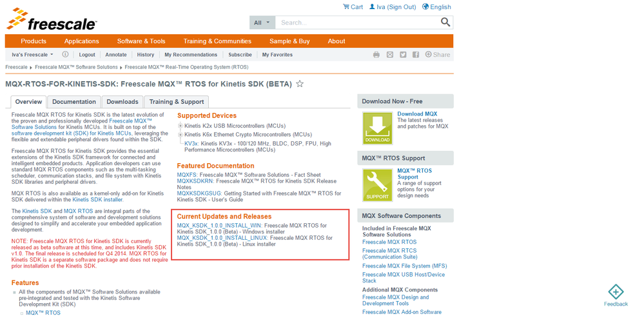Expand Kinetis K6x Ethernet Crypto node
This screenshot has height=316, width=644.
click(x=181, y=135)
